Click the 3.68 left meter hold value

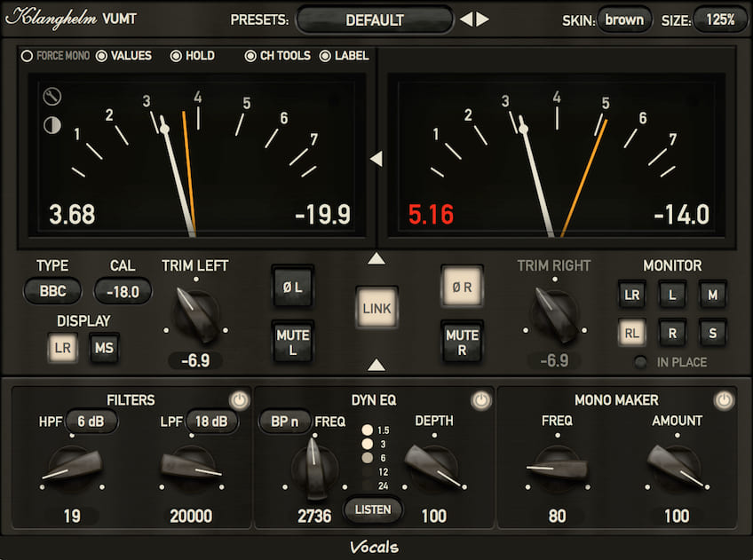click(x=72, y=215)
